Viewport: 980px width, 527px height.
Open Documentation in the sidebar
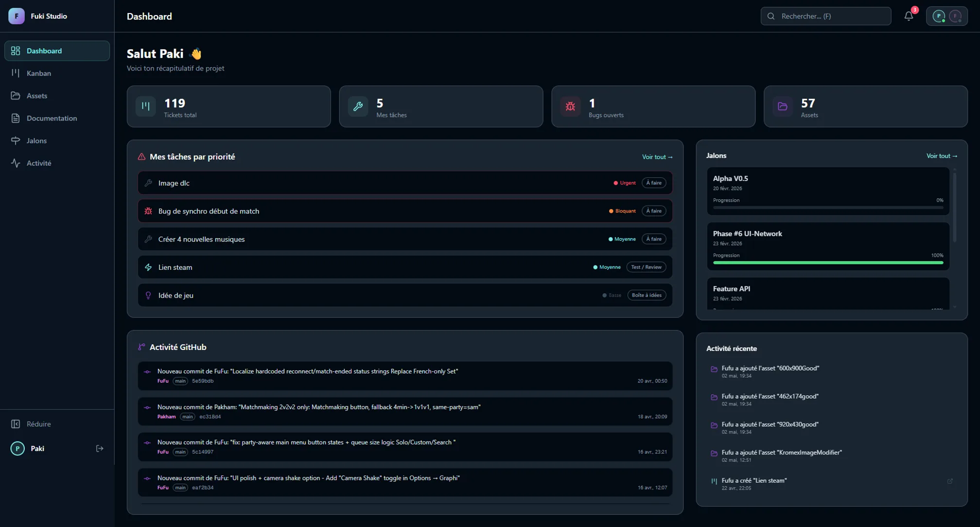(57, 118)
